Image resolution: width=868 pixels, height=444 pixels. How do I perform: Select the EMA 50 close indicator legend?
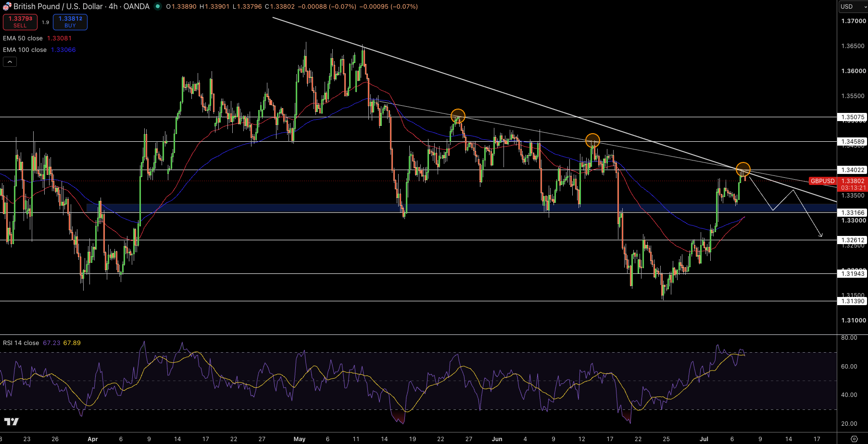coord(23,38)
